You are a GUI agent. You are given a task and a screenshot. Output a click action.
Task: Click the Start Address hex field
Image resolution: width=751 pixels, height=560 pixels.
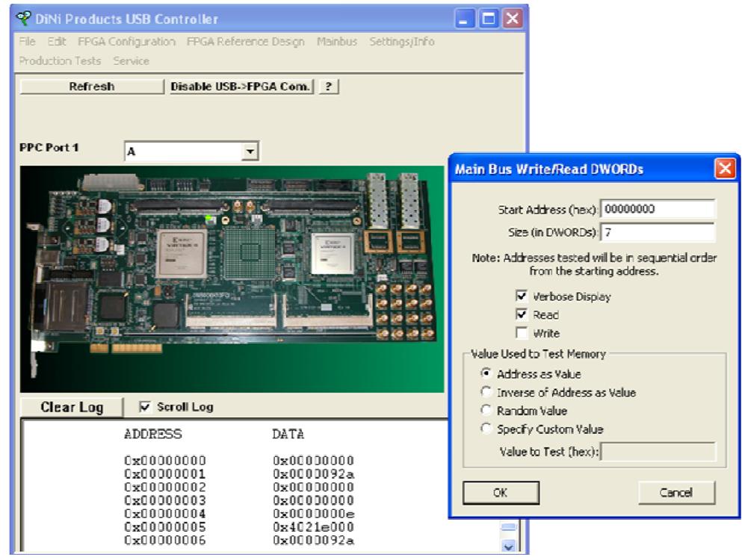click(x=658, y=209)
